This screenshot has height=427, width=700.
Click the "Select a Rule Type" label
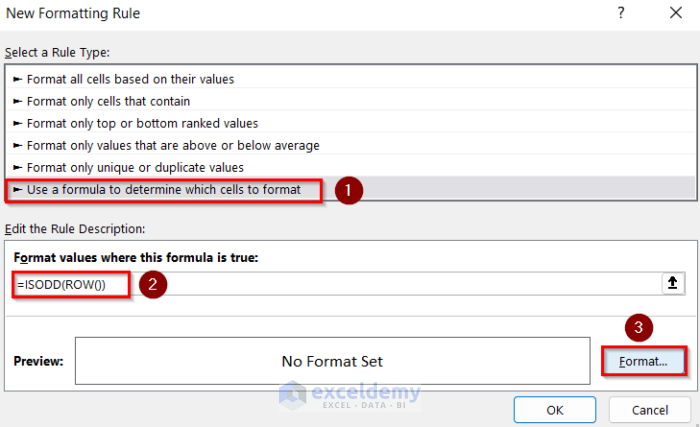pyautogui.click(x=57, y=52)
